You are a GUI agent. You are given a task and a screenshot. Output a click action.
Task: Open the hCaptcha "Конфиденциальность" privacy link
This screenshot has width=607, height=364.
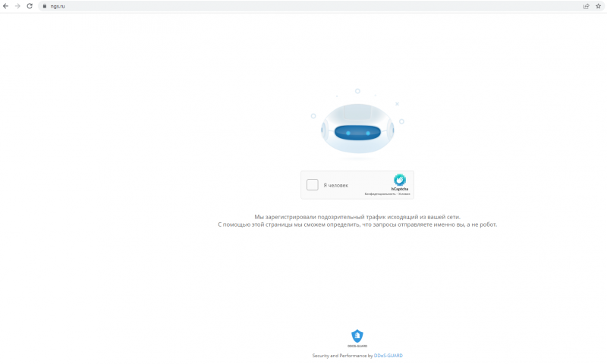(380, 195)
